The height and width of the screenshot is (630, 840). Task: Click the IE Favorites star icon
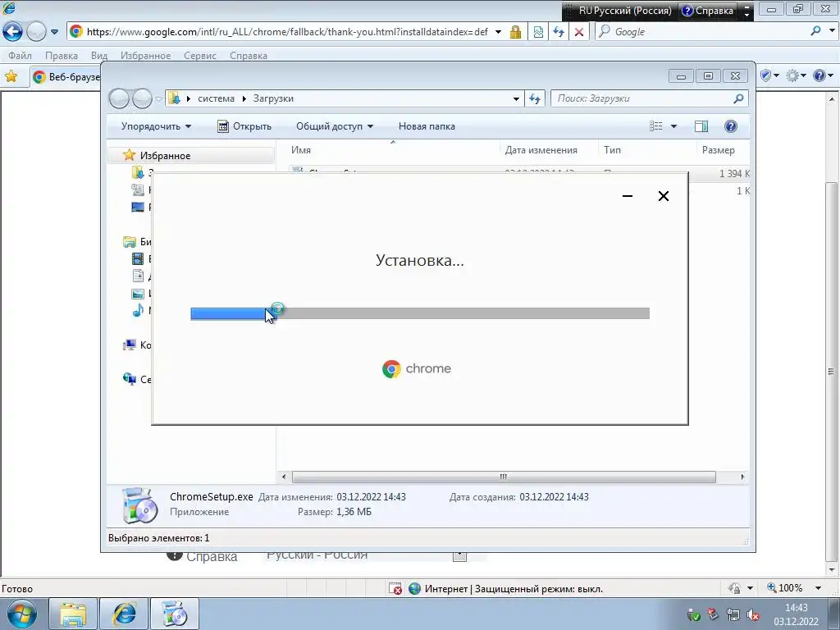point(11,76)
